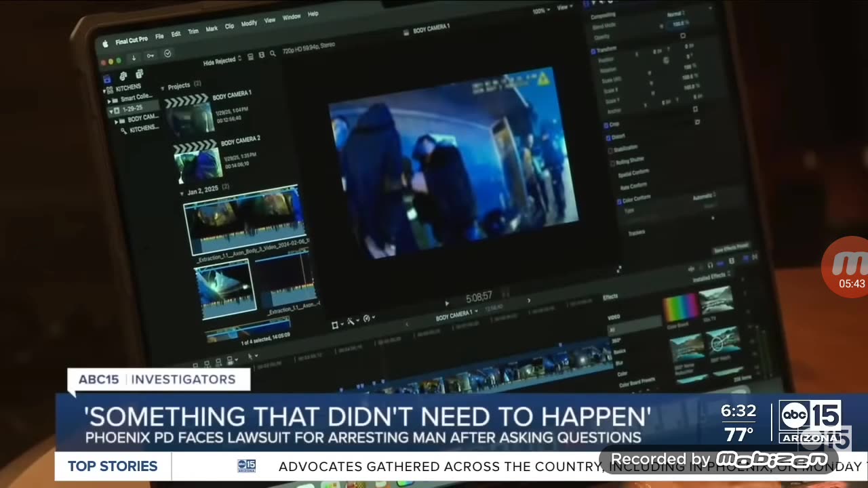The image size is (868, 488).
Task: Toggle the Color Conform checkbox
Action: click(x=618, y=202)
